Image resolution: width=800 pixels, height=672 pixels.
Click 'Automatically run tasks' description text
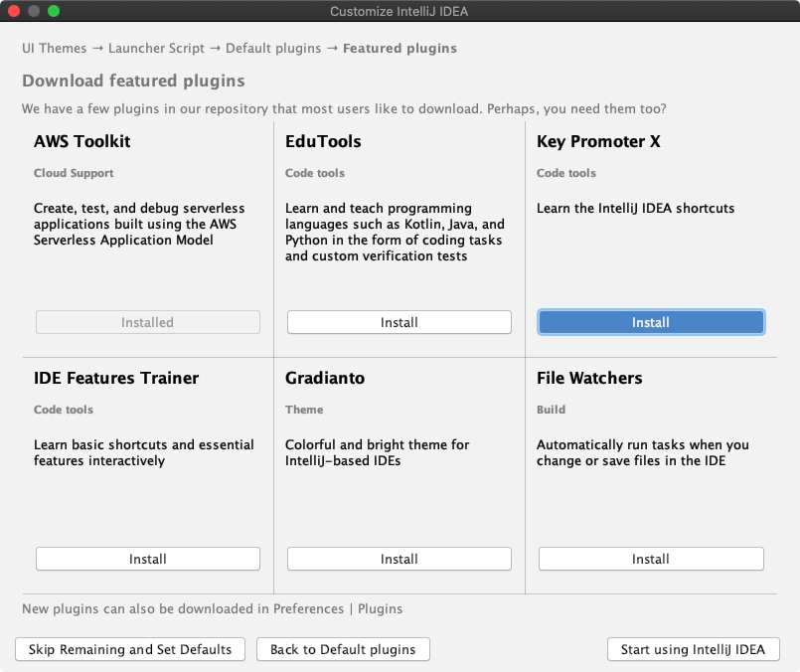point(643,452)
